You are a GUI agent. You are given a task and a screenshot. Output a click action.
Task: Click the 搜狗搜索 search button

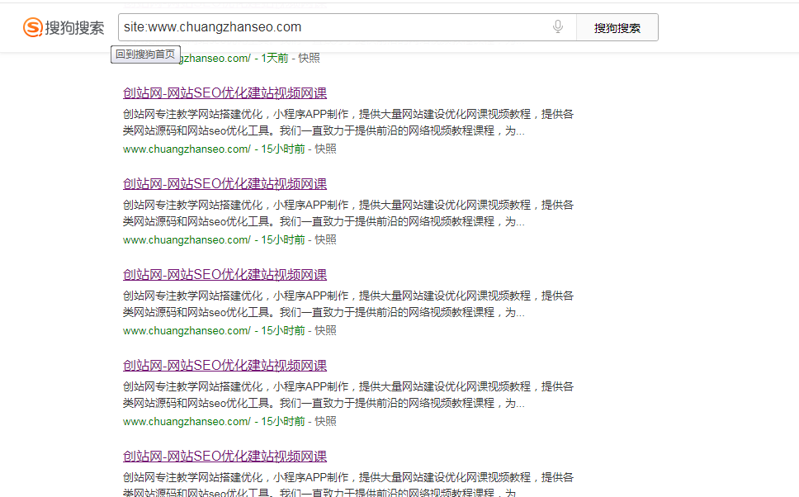[x=617, y=28]
